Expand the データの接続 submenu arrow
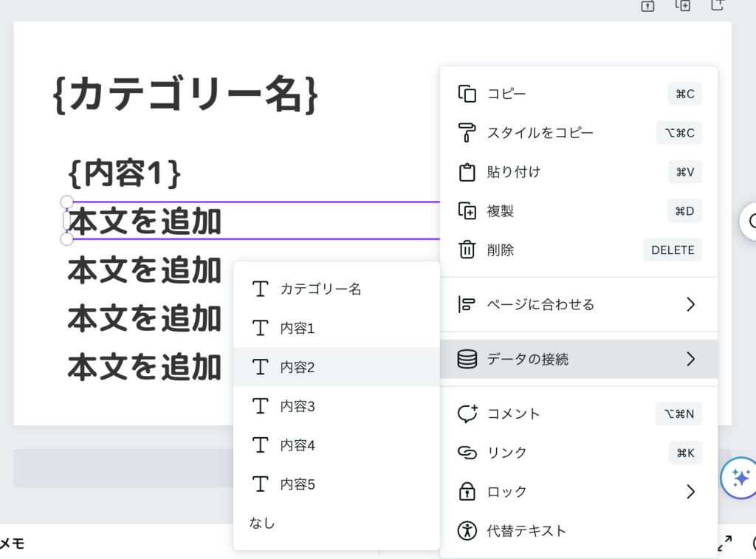Image resolution: width=756 pixels, height=559 pixels. 690,360
